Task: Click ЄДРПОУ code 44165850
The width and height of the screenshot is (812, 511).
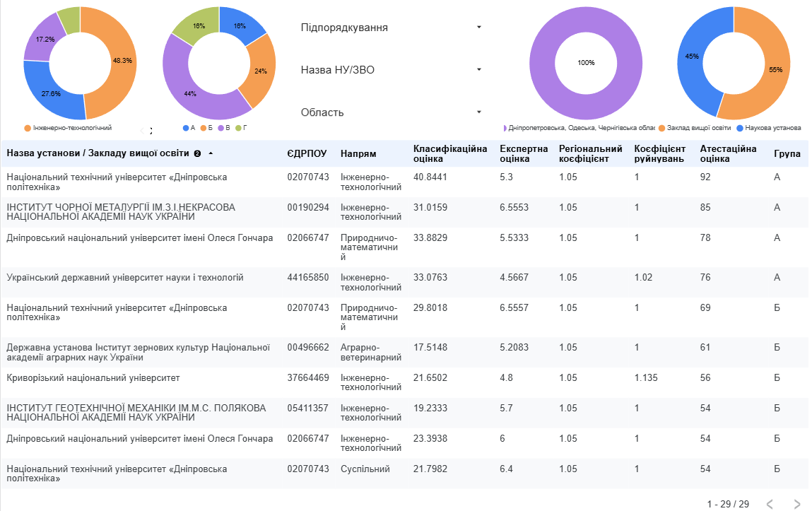Action: [x=308, y=278]
